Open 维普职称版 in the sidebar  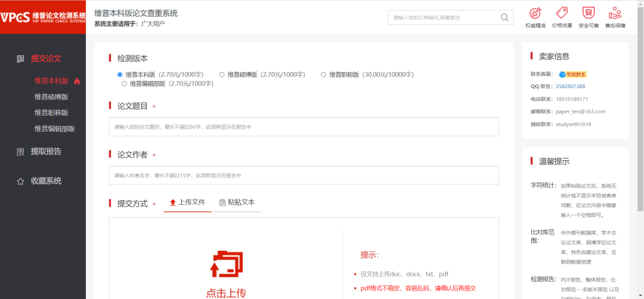click(x=51, y=113)
